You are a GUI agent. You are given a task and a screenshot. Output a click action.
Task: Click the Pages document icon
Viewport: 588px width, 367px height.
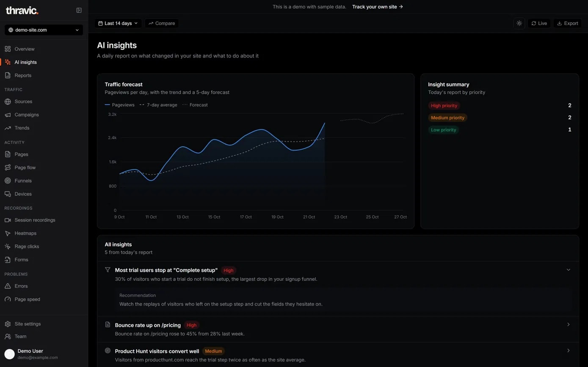coord(8,154)
